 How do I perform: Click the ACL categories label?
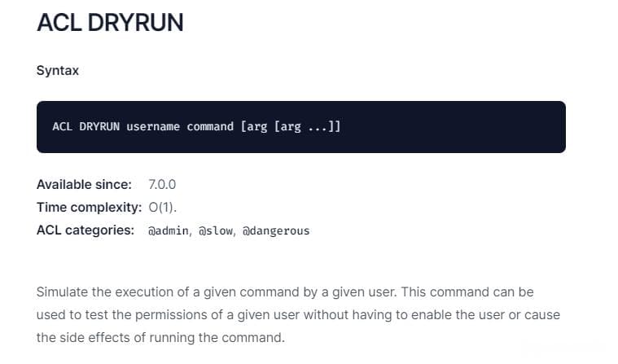(x=85, y=230)
